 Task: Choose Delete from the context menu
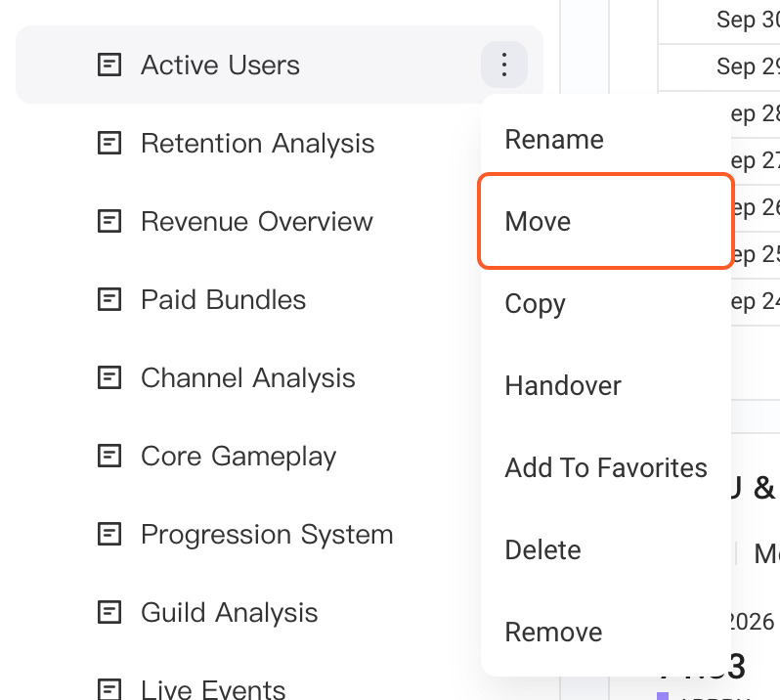606,549
